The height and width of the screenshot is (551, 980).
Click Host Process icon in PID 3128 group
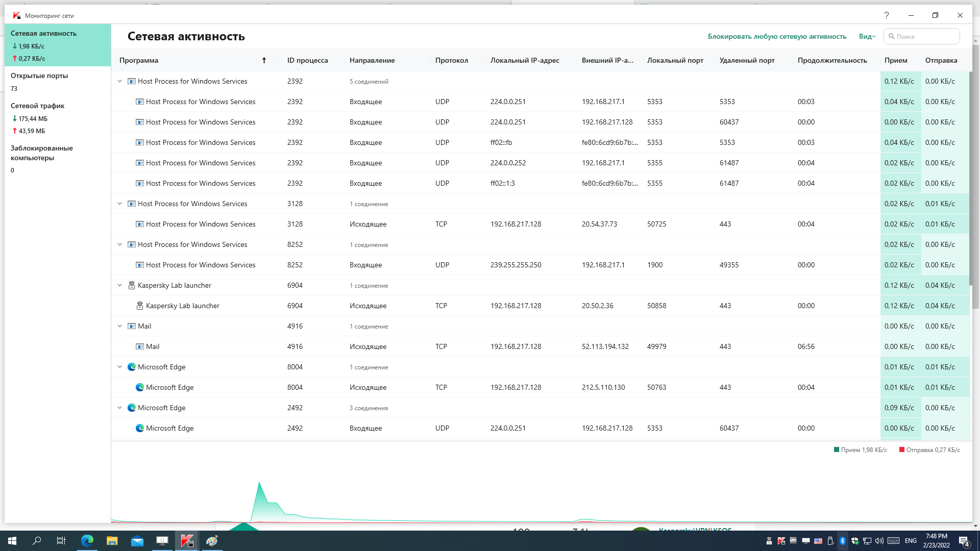(131, 204)
